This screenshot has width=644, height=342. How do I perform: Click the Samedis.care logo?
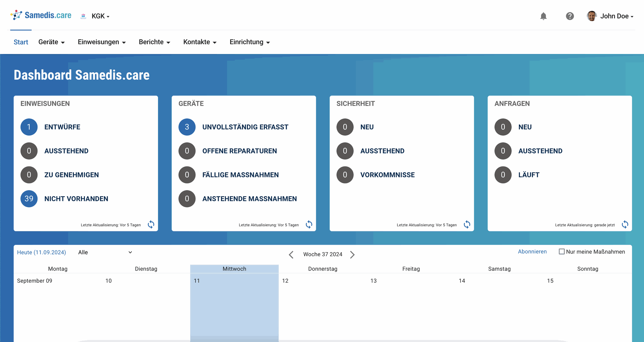41,15
